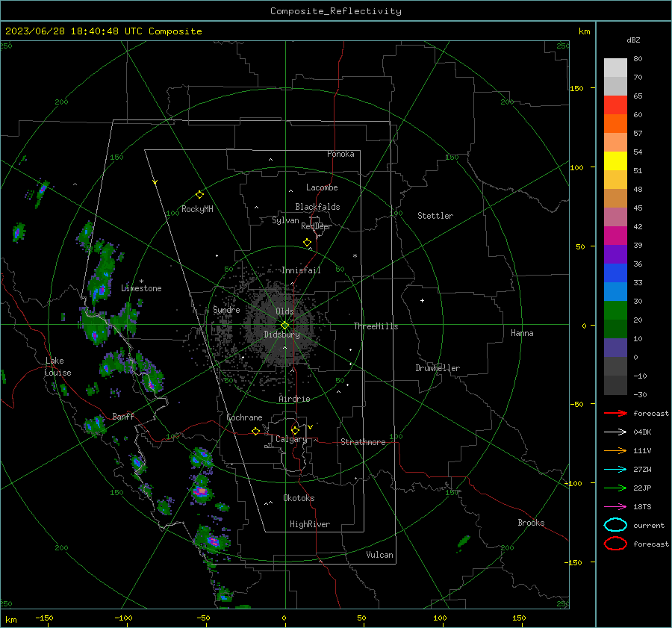This screenshot has width=672, height=628.
Task: Click the Blackfalds label
Action: pyautogui.click(x=317, y=207)
